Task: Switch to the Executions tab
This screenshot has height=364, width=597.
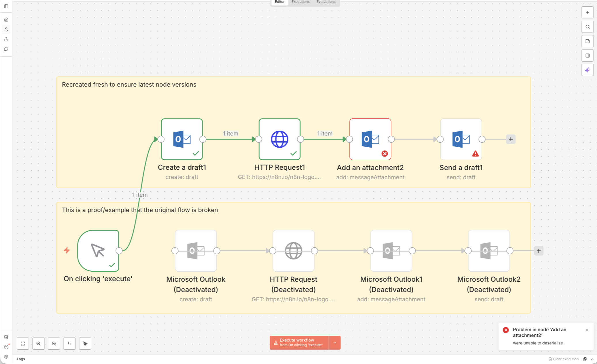Action: [x=300, y=2]
